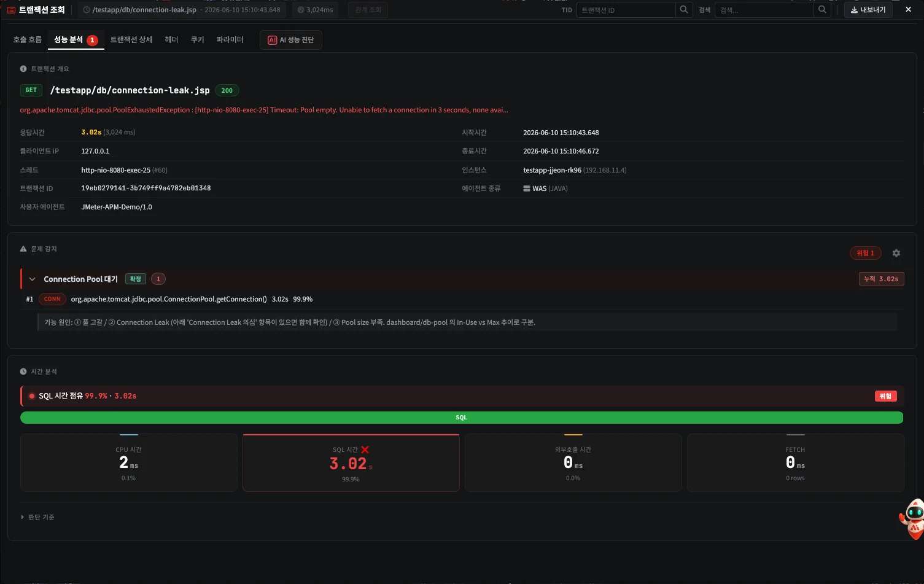Click the 내보내기 export button
This screenshot has height=584, width=924.
click(x=868, y=10)
